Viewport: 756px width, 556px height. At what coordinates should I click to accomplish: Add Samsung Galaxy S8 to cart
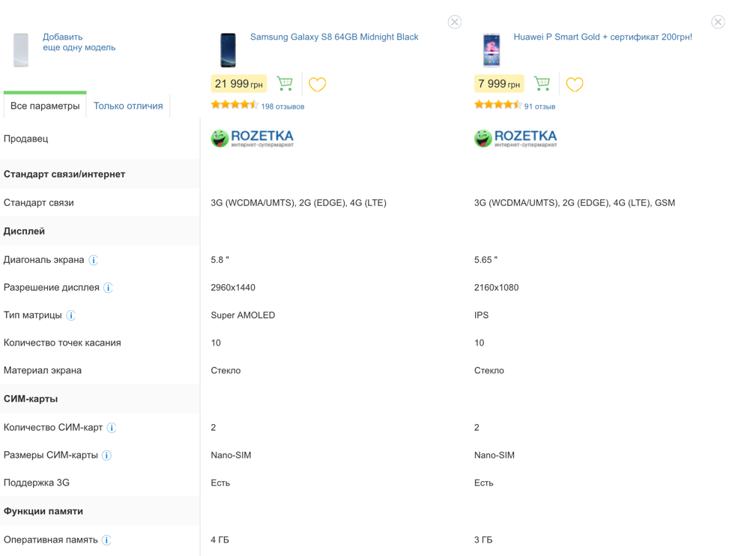pyautogui.click(x=285, y=83)
